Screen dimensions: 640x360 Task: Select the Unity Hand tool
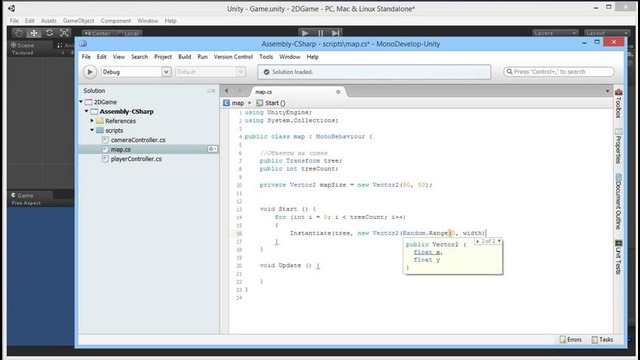[x=19, y=33]
